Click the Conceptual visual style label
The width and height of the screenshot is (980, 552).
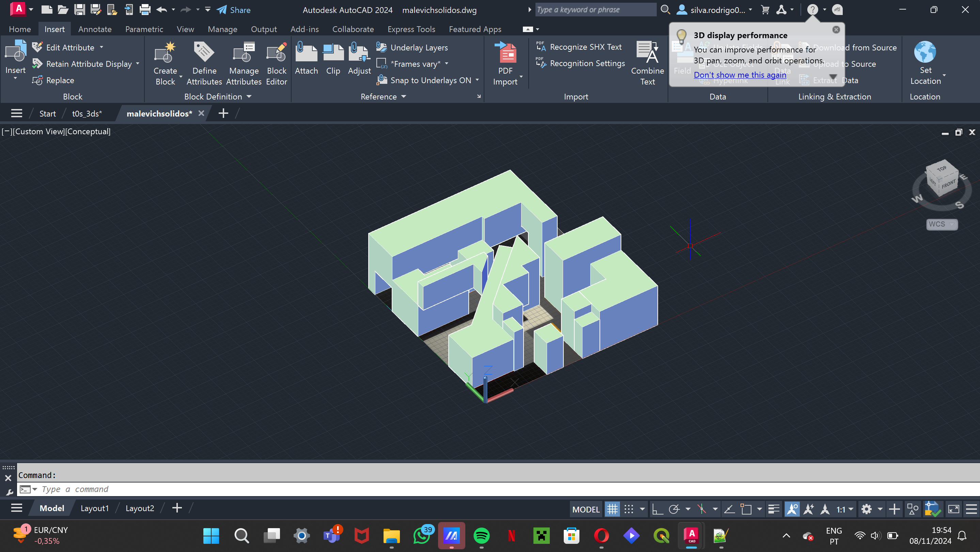(x=88, y=131)
